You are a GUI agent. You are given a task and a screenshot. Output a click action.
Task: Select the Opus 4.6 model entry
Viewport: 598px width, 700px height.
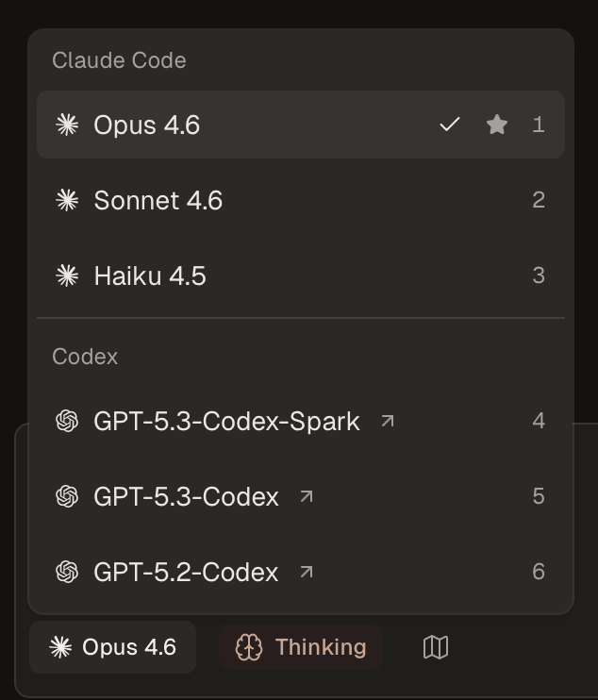point(146,125)
